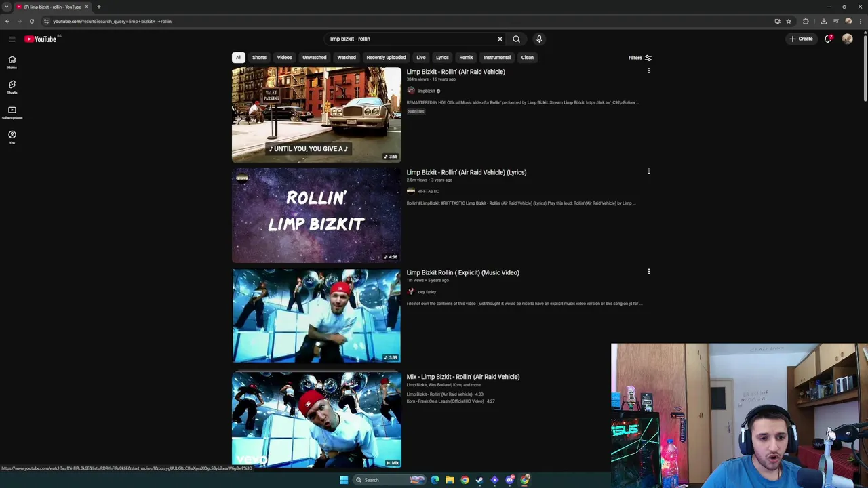Select the Unwatched filter chip
The width and height of the screenshot is (868, 488).
(314, 58)
